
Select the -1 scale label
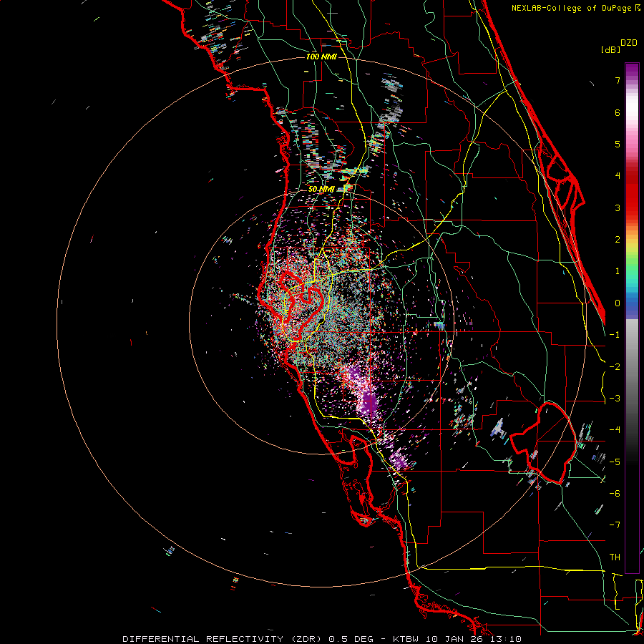coord(615,335)
